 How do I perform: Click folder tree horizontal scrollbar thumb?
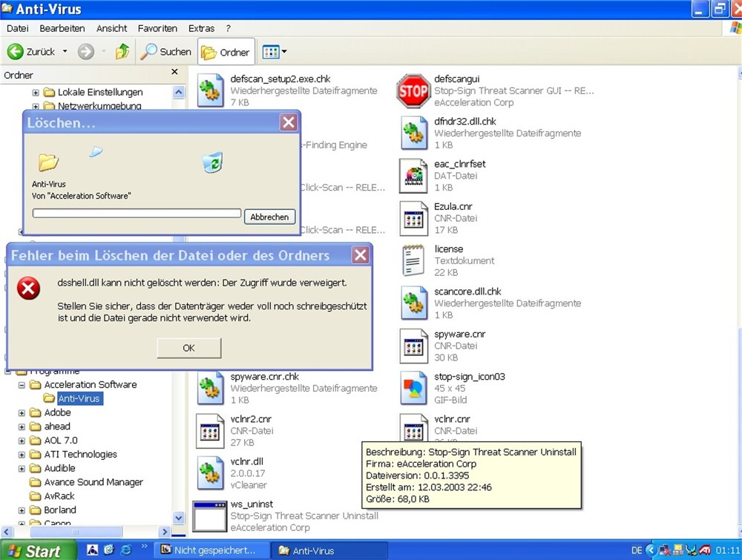point(76,532)
